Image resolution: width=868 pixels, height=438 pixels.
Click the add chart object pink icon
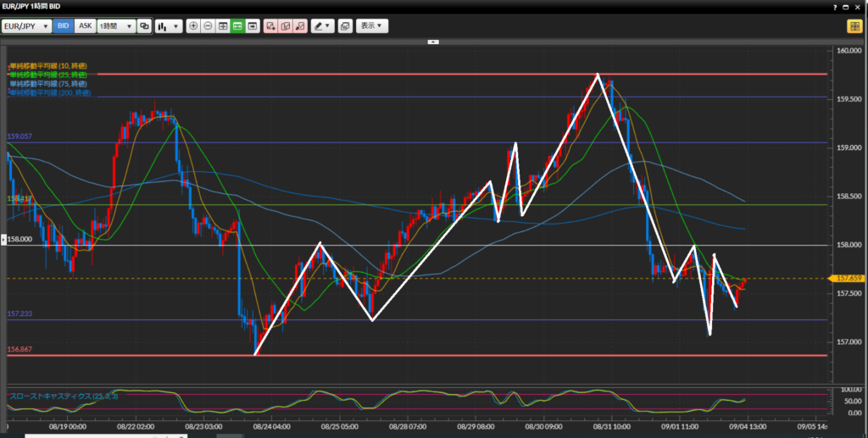pyautogui.click(x=270, y=26)
